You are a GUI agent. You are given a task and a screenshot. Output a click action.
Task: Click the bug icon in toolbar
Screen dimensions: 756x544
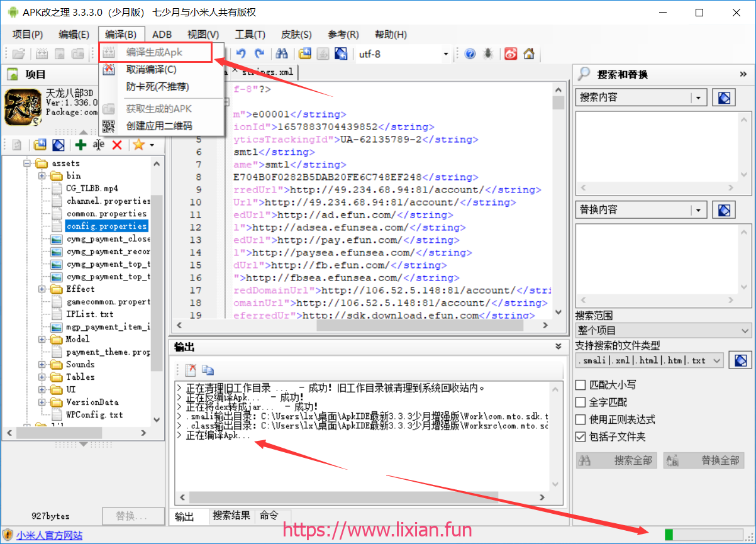tap(488, 54)
